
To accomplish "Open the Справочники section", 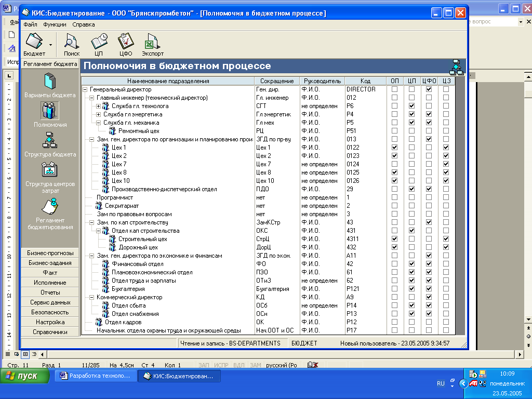I will (50, 332).
